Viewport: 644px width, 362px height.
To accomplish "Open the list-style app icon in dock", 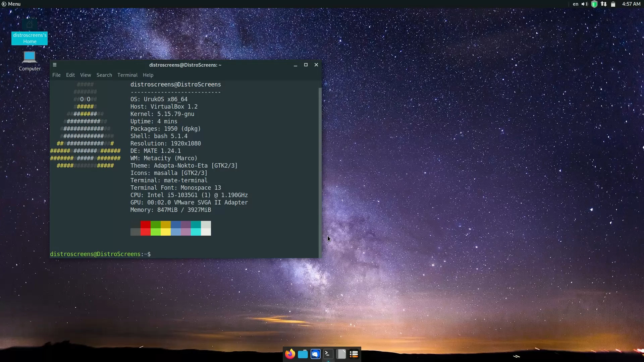I will 354,354.
